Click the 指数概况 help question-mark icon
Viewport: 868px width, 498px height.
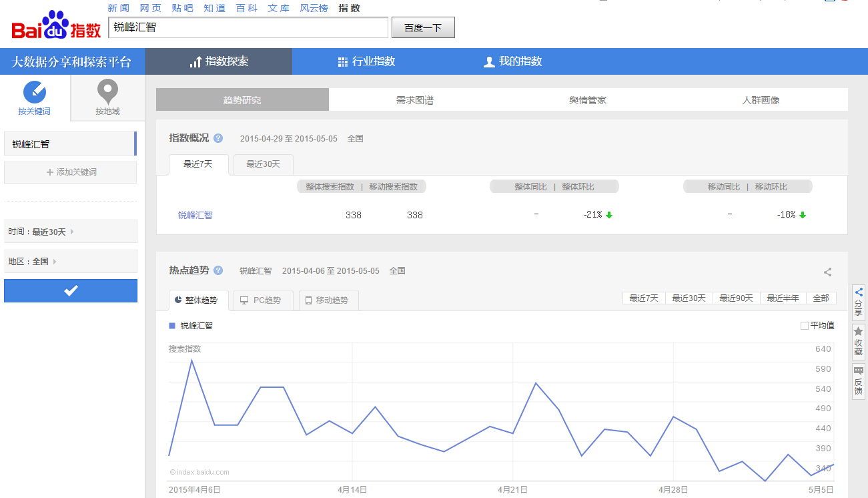click(x=218, y=138)
